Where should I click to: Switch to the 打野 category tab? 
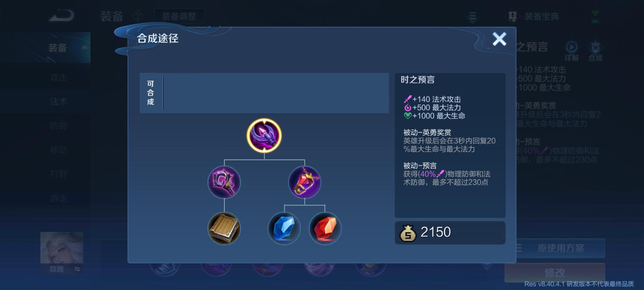59,174
